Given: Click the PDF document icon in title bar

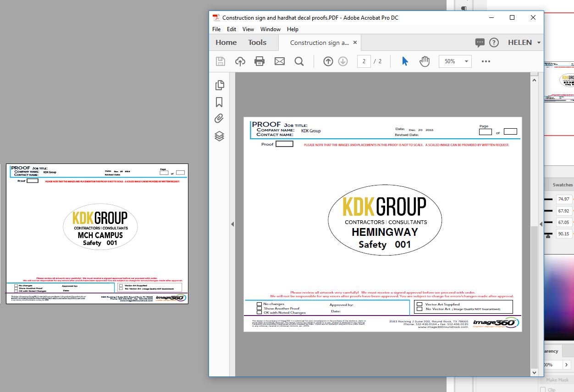Looking at the screenshot, I should (216, 18).
